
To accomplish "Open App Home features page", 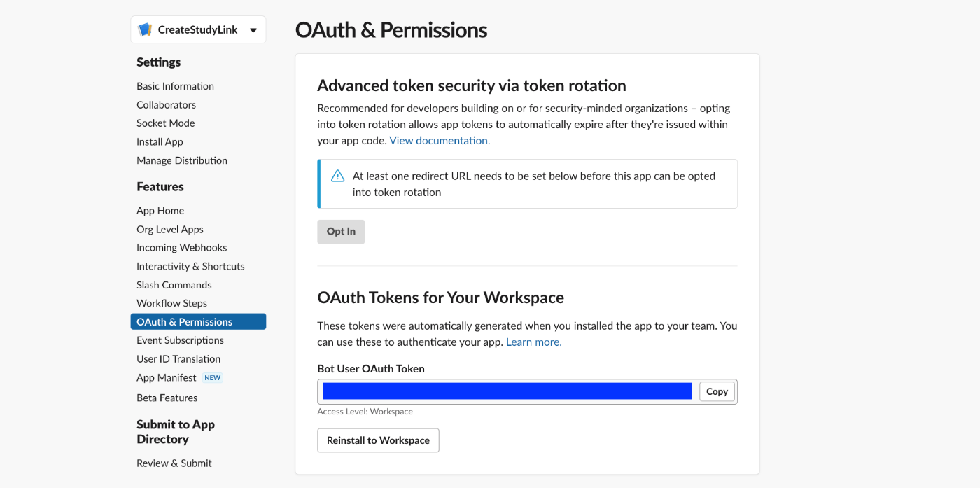I will coord(160,211).
